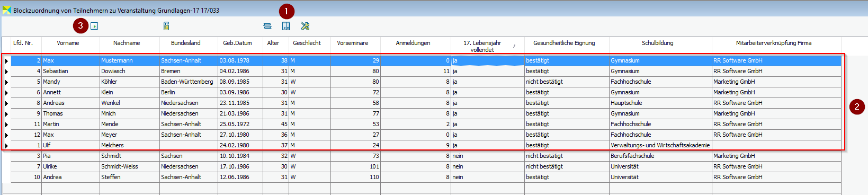Select the first name cell Sebastian
The height and width of the screenshot is (195, 868).
click(x=70, y=71)
